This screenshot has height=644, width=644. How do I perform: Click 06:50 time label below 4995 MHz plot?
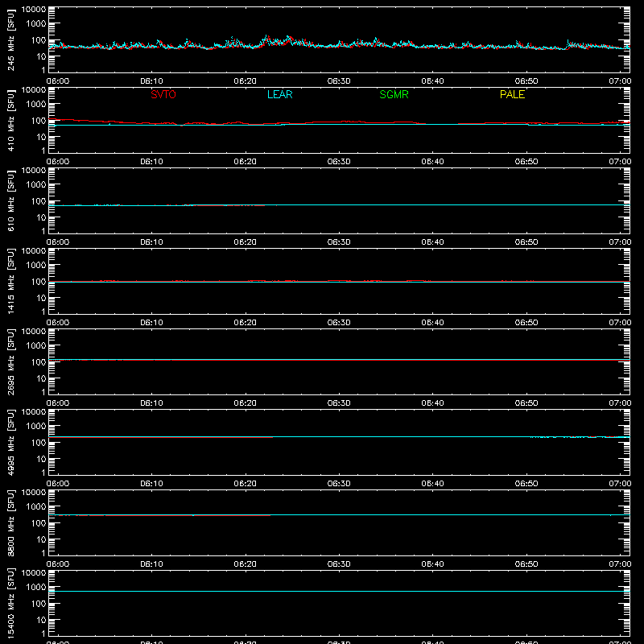pos(526,484)
